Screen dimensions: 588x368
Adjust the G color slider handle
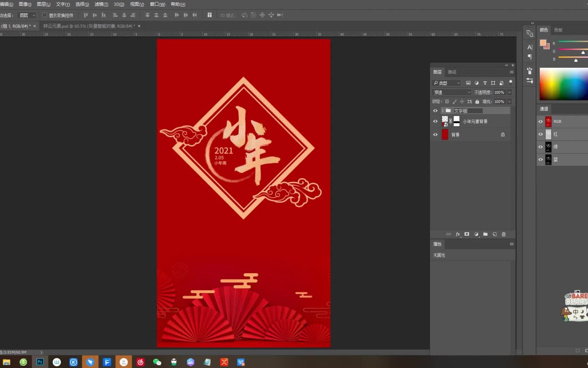(x=583, y=52)
